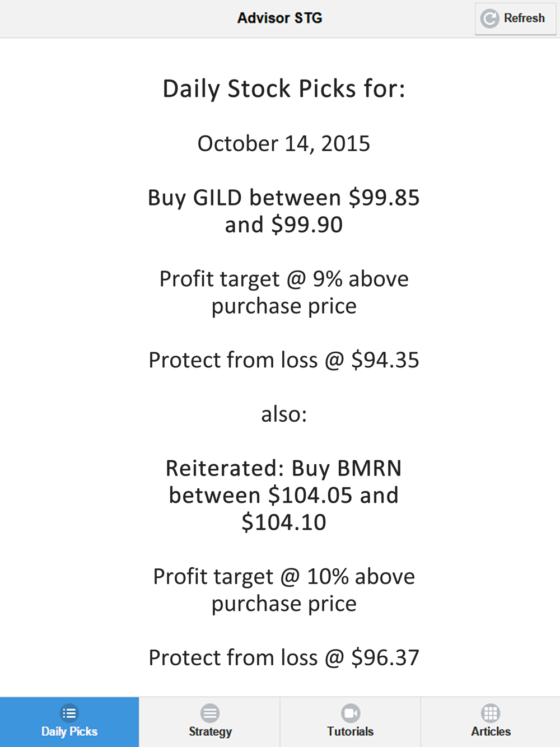Screen dimensions: 560x747
Task: Click the circular refresh arrow icon
Action: point(489,18)
